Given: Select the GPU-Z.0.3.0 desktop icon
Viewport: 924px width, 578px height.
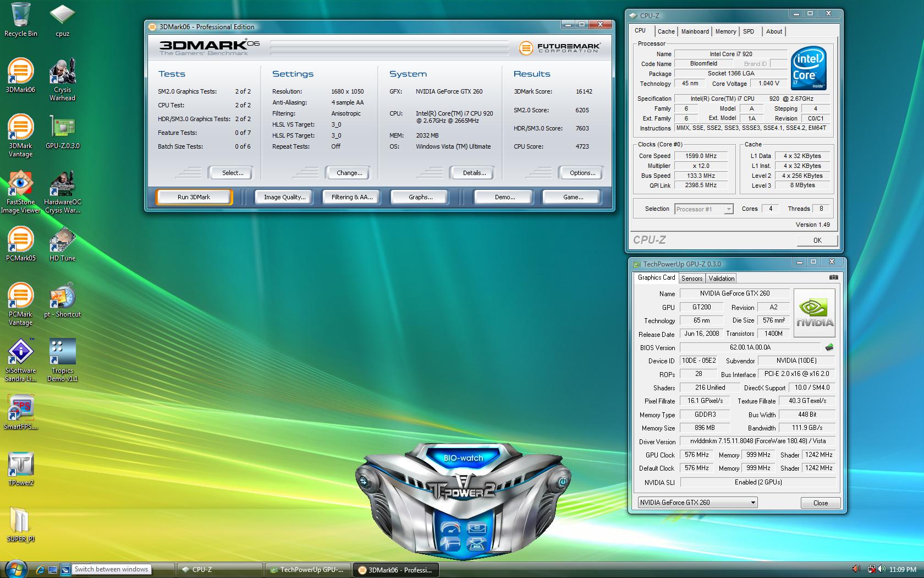Looking at the screenshot, I should (x=62, y=132).
